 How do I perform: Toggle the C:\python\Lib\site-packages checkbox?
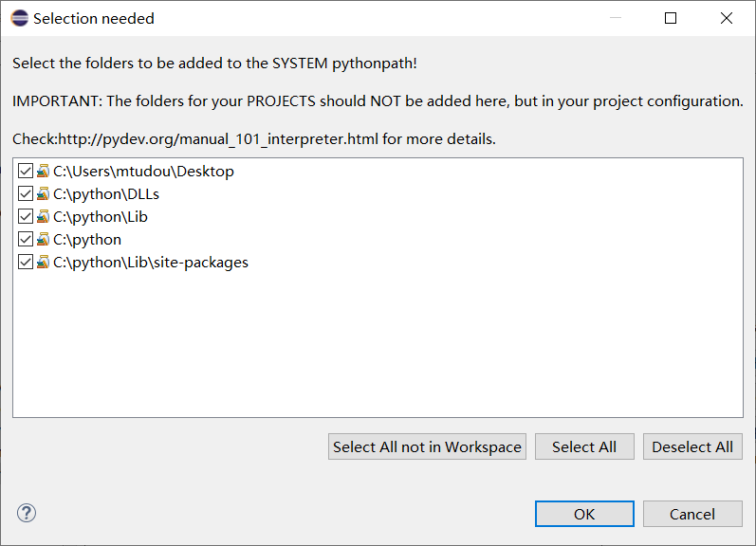click(26, 263)
